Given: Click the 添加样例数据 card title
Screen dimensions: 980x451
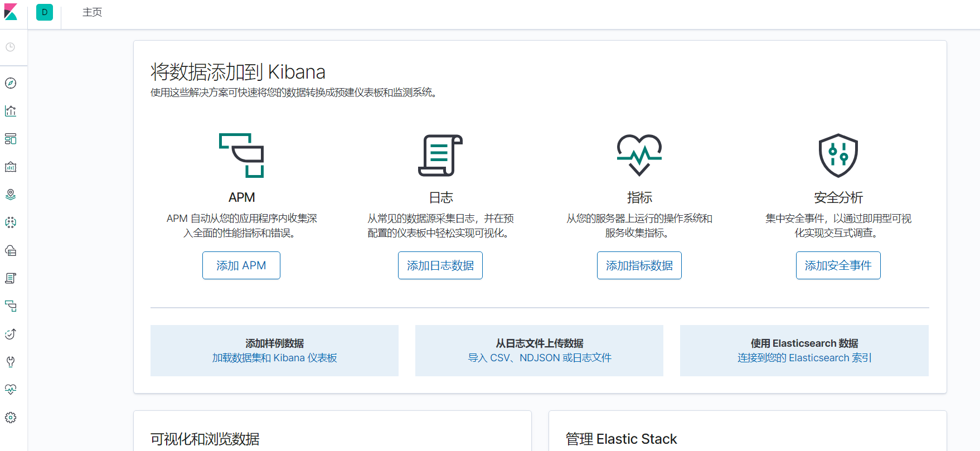Looking at the screenshot, I should click(x=275, y=343).
